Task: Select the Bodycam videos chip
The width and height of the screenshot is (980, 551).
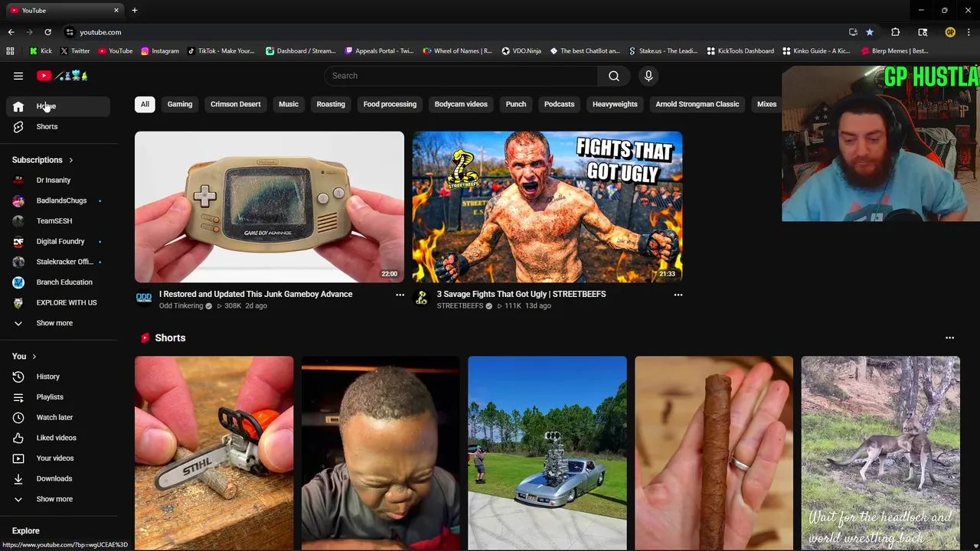Action: point(461,104)
